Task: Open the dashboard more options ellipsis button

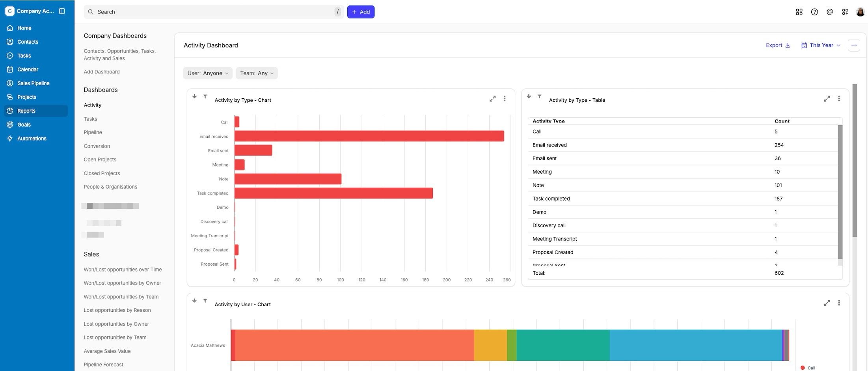Action: pyautogui.click(x=854, y=45)
